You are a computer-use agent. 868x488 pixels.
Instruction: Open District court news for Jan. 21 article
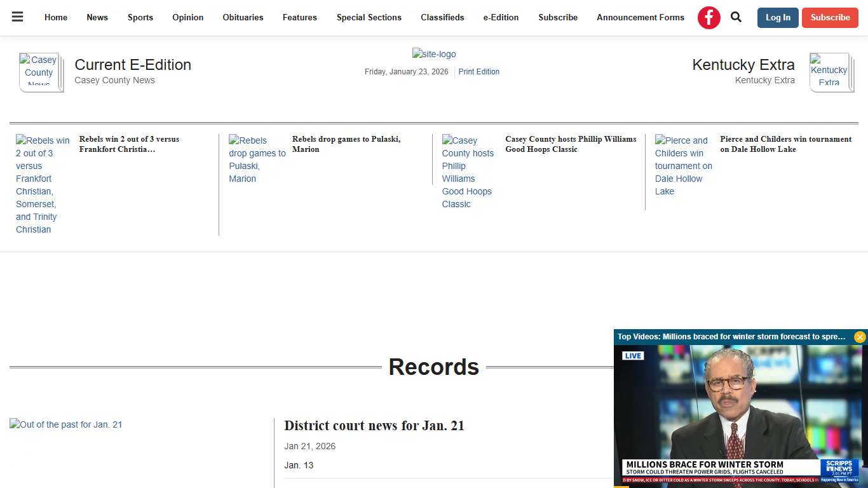(374, 425)
